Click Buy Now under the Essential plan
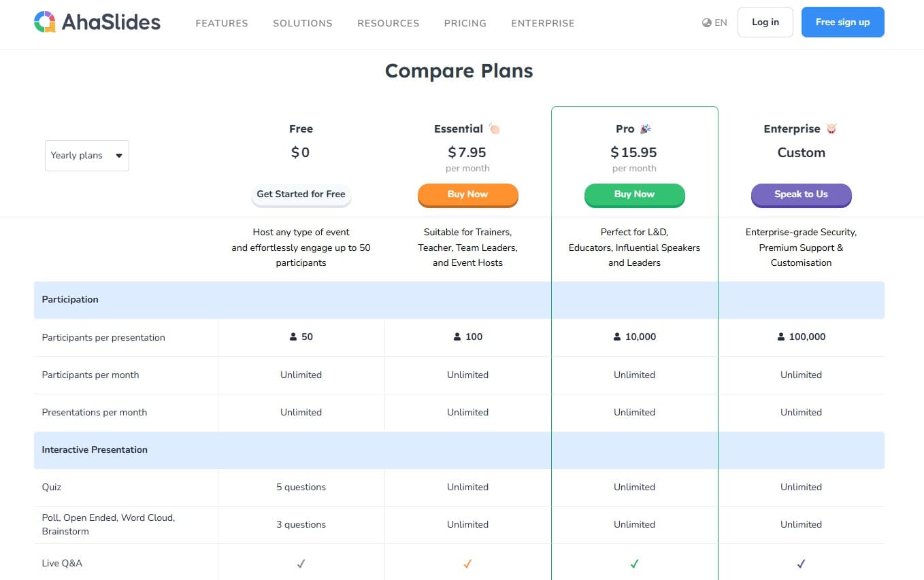The width and height of the screenshot is (924, 580). pos(467,194)
